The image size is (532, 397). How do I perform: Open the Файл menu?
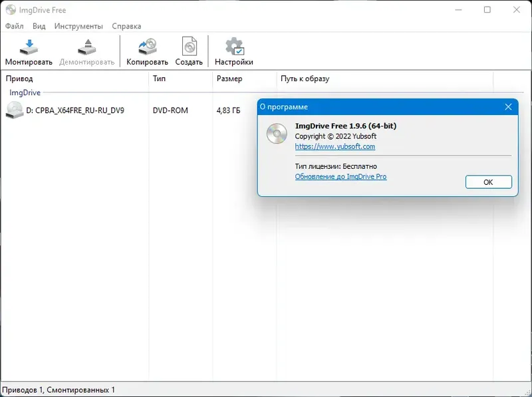point(15,26)
